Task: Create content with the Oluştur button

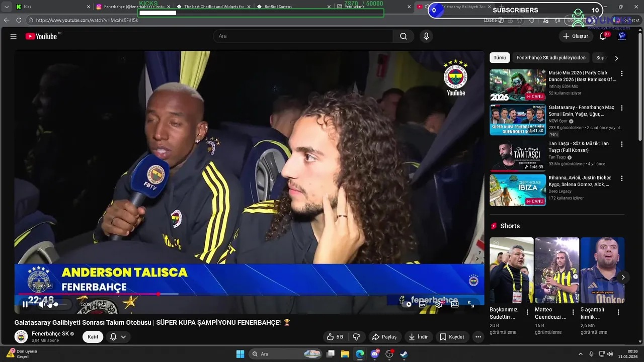Action: tap(575, 36)
